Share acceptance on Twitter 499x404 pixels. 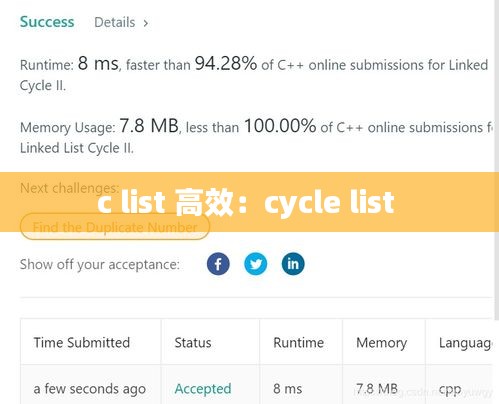(x=256, y=264)
